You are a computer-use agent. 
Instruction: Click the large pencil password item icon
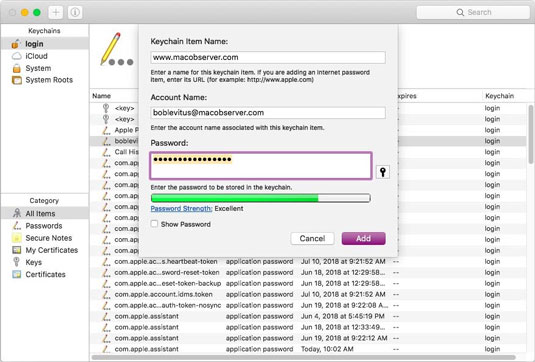coord(116,49)
